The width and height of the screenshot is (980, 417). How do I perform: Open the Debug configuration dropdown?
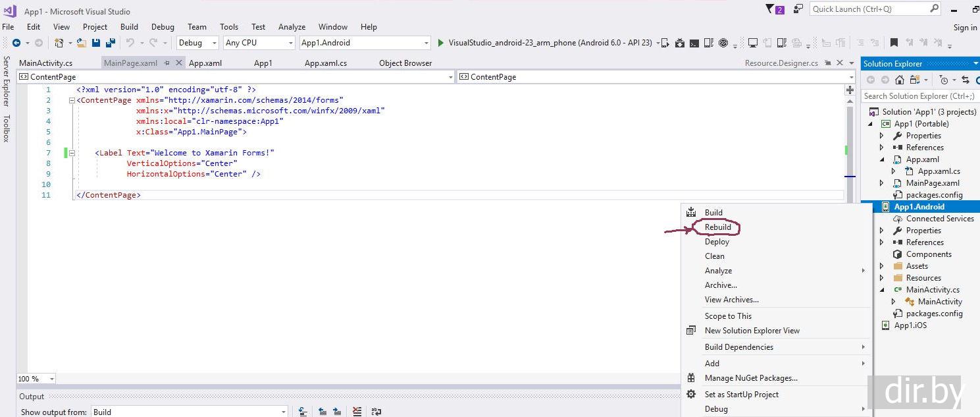tap(197, 43)
